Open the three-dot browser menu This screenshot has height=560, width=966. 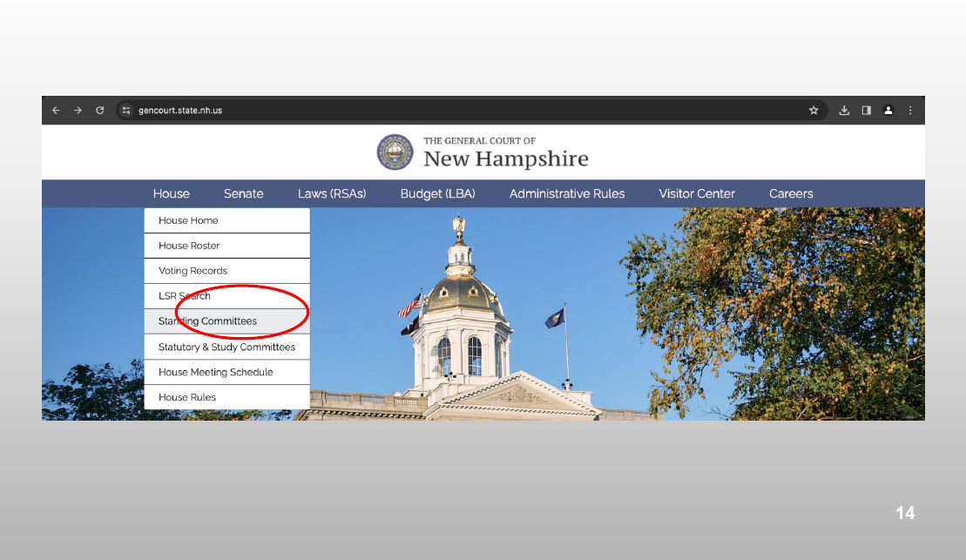click(x=910, y=111)
